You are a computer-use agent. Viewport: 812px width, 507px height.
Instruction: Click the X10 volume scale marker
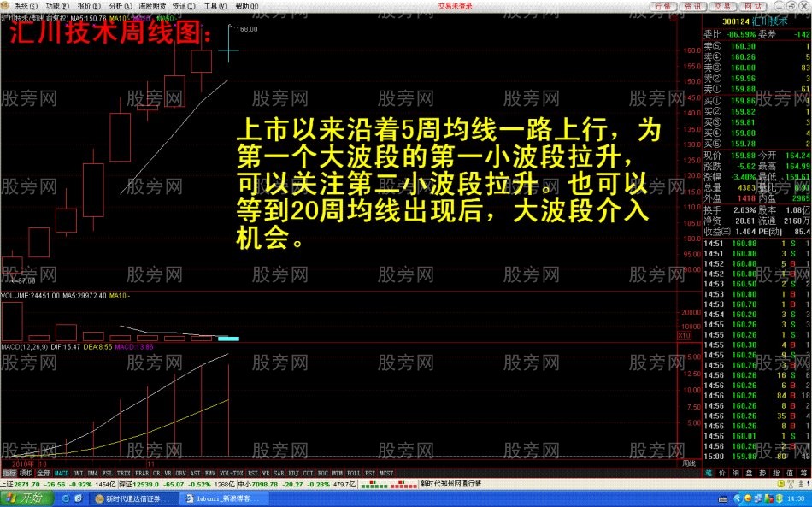[x=684, y=336]
